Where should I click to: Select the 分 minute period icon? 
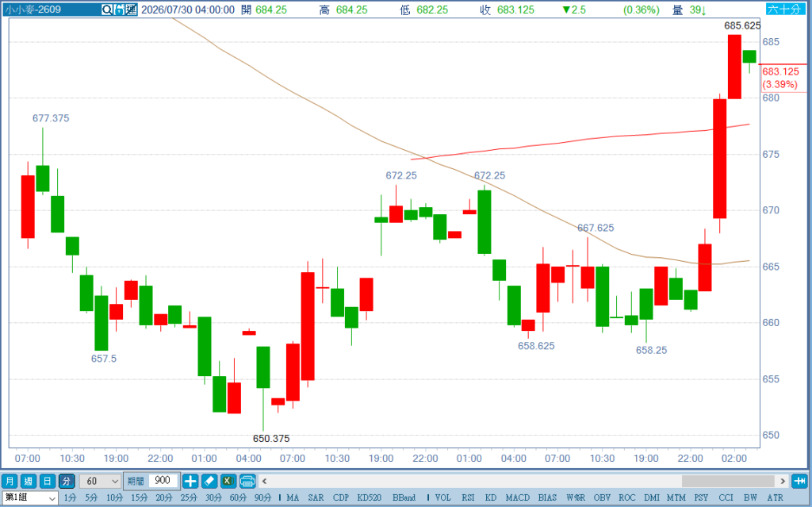tap(67, 481)
